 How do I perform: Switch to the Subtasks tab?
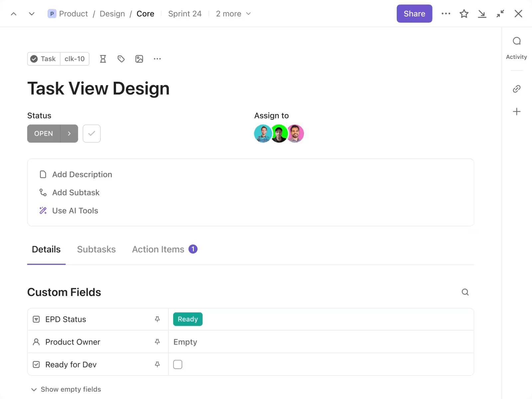tap(96, 249)
